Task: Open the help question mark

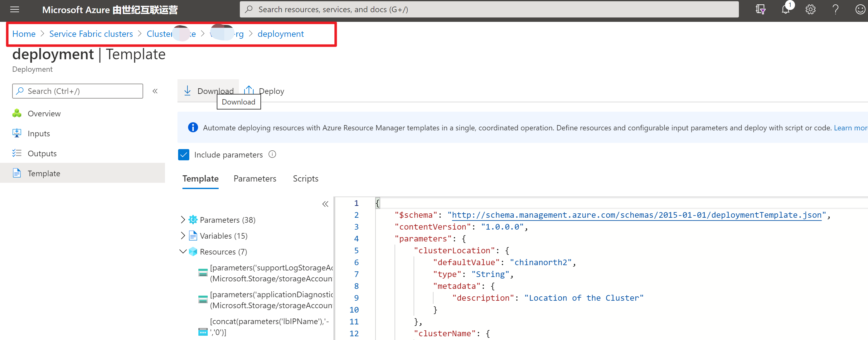Action: click(x=835, y=9)
